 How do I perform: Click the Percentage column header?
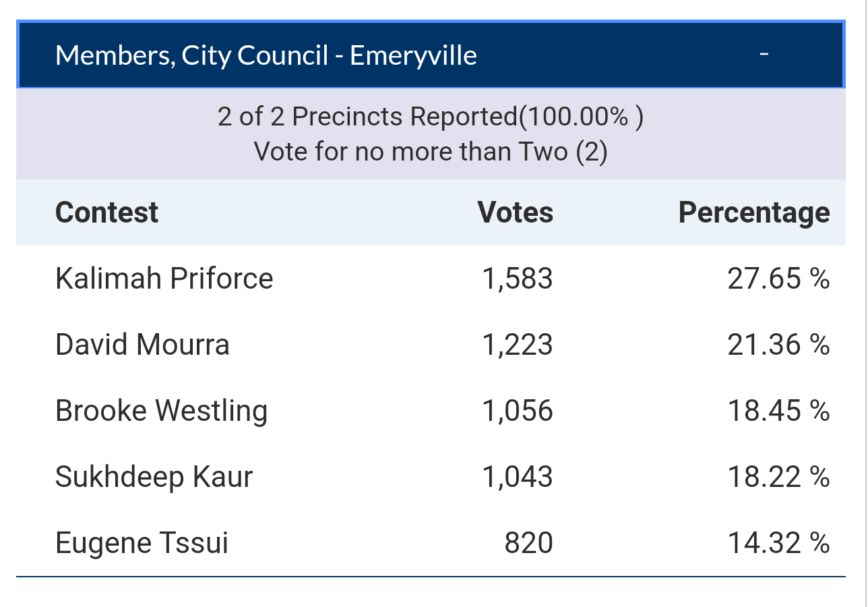(x=754, y=212)
